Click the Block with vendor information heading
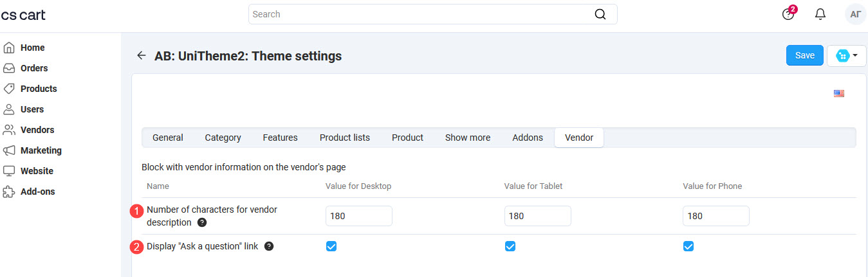The height and width of the screenshot is (277, 868). pyautogui.click(x=244, y=167)
